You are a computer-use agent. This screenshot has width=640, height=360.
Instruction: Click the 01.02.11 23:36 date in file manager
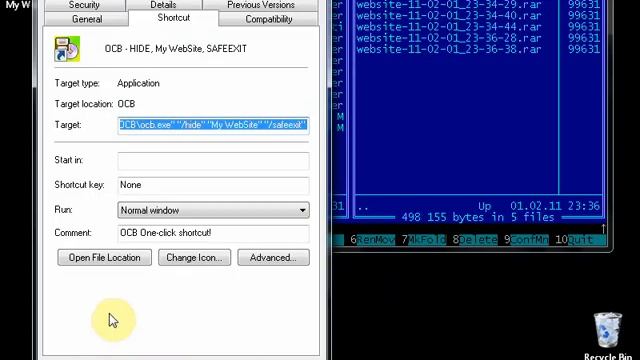[x=555, y=206]
